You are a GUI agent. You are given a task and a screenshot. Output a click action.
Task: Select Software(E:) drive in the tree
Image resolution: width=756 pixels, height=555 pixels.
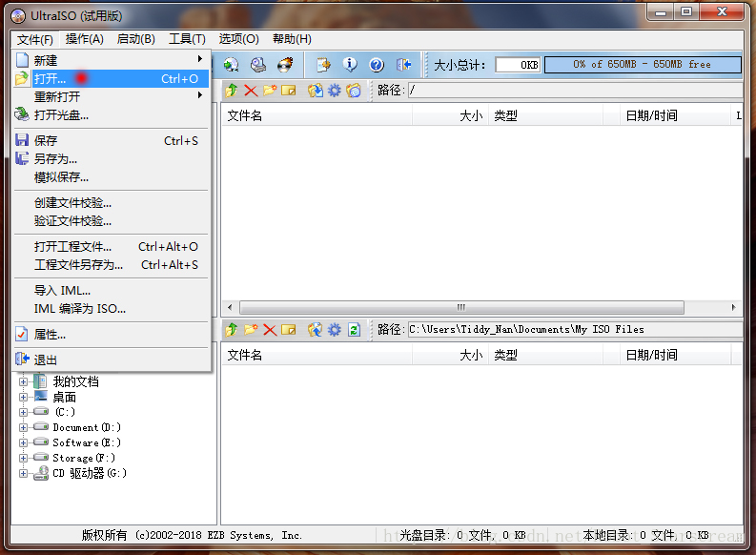click(x=87, y=442)
